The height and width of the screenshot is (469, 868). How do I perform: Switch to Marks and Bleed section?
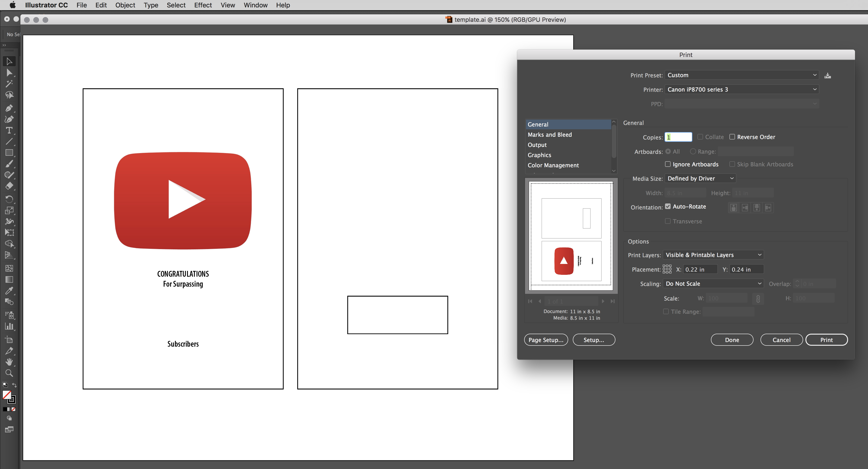coord(549,134)
